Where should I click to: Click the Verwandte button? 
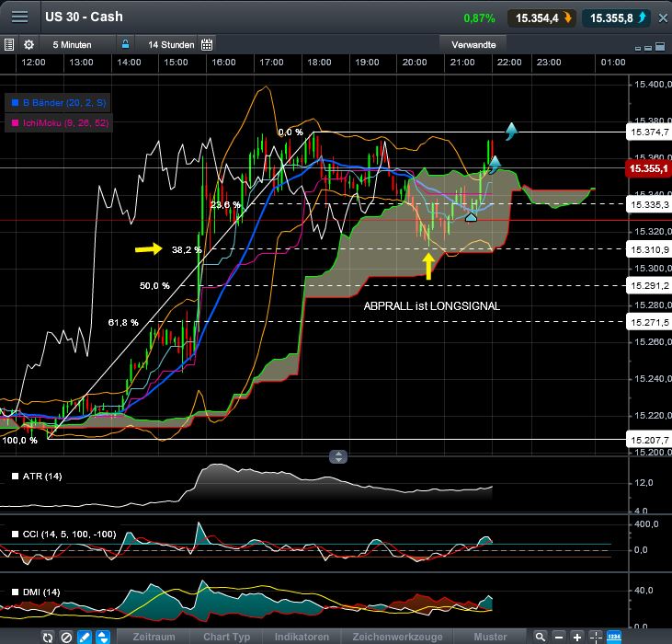pos(473,44)
